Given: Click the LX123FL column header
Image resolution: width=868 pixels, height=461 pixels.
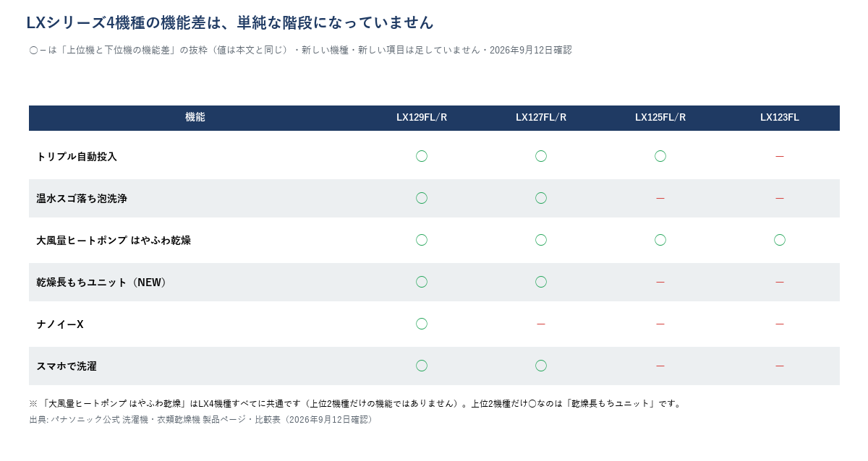Looking at the screenshot, I should pyautogui.click(x=780, y=117).
